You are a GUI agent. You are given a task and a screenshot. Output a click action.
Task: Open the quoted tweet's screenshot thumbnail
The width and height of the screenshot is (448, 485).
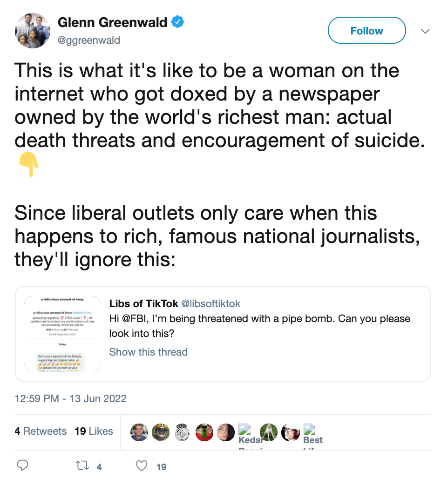[x=62, y=334]
